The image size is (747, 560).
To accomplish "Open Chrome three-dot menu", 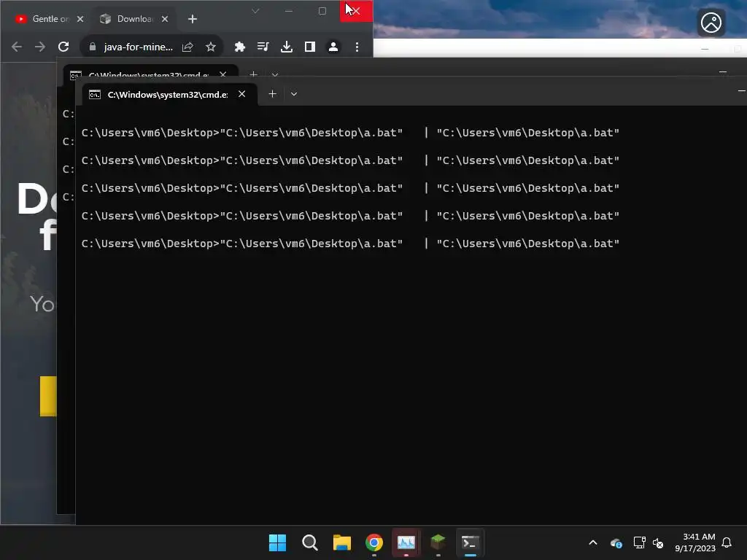I will click(357, 47).
